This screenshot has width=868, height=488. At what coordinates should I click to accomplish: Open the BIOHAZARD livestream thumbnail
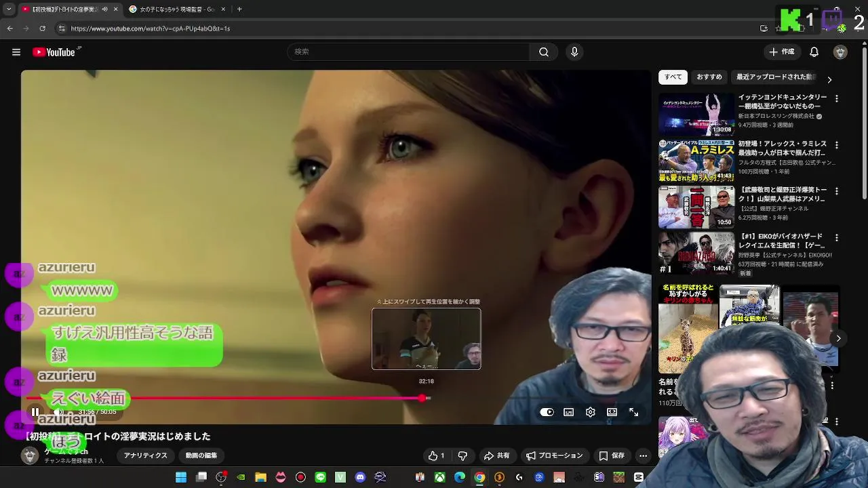(696, 253)
